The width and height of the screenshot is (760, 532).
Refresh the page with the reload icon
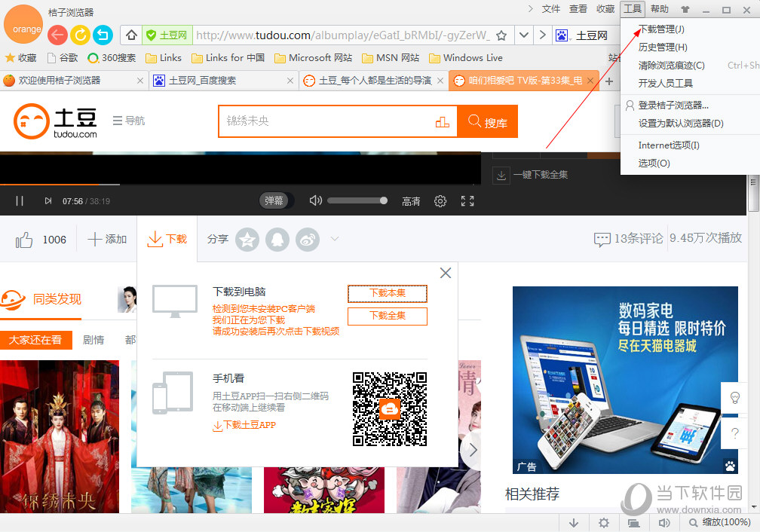click(x=80, y=34)
